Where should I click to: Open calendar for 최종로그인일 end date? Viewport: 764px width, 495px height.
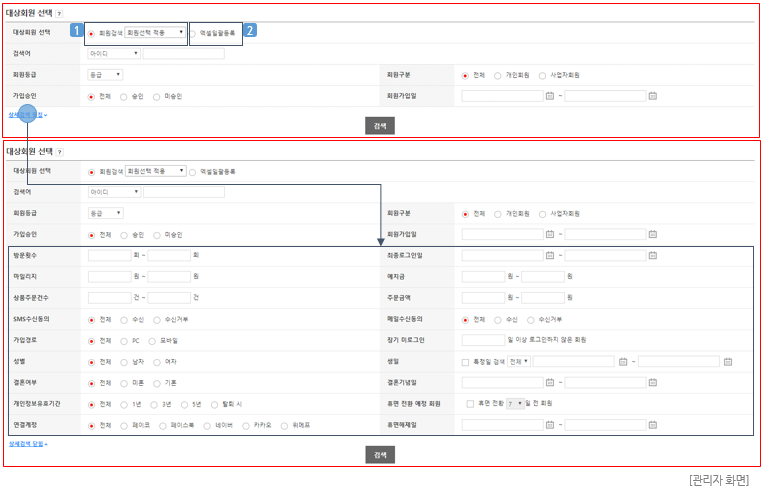click(652, 255)
